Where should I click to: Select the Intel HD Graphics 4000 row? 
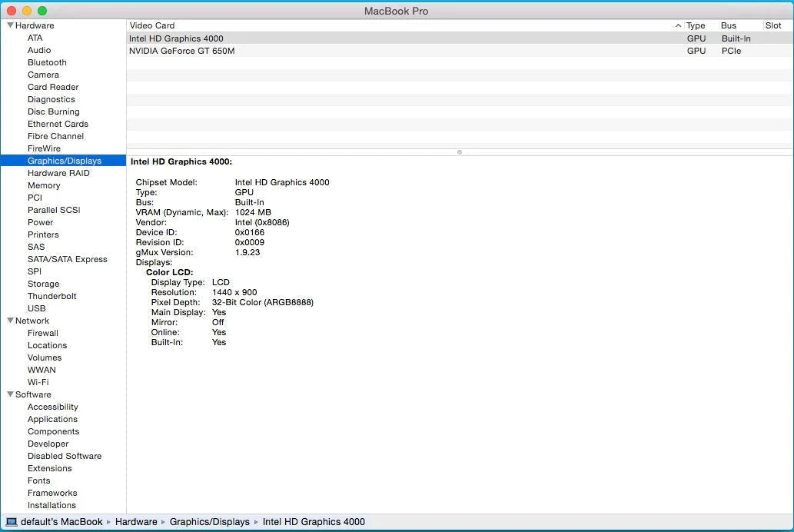176,38
